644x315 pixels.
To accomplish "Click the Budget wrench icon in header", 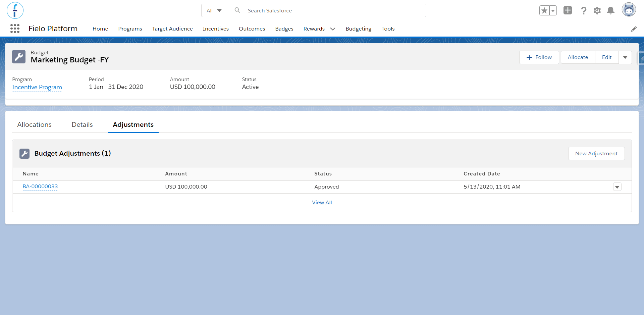I will click(x=19, y=57).
